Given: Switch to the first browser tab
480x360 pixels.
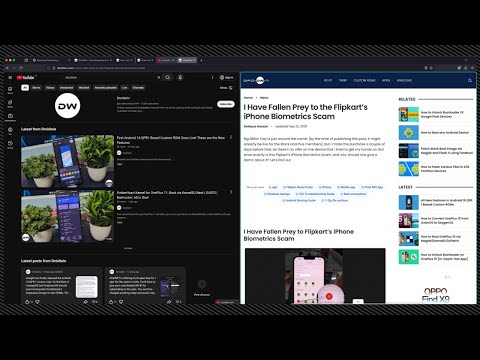Looking at the screenshot, I should tap(51, 60).
